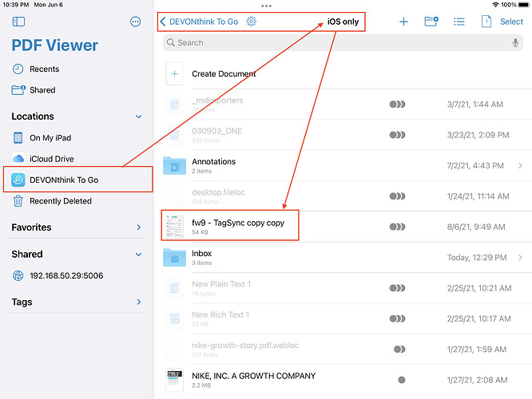Screen dimensions: 532x399
Task: Tap nike-growth-story.pdf.webloc row
Action: click(x=343, y=350)
